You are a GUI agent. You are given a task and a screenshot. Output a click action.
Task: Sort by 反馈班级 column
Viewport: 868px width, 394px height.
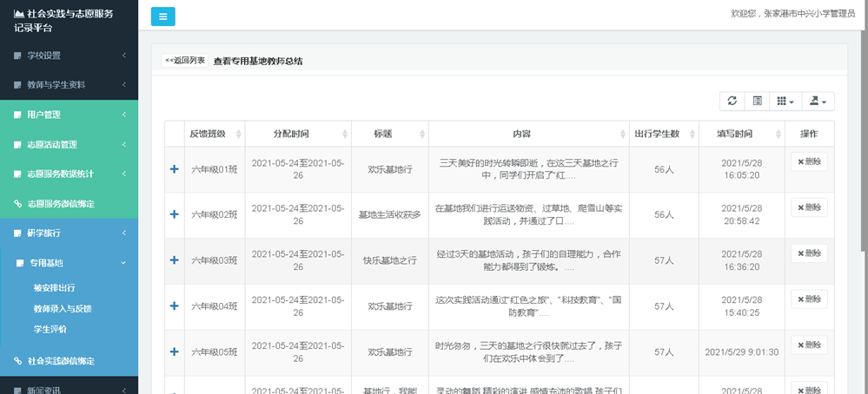tap(215, 134)
